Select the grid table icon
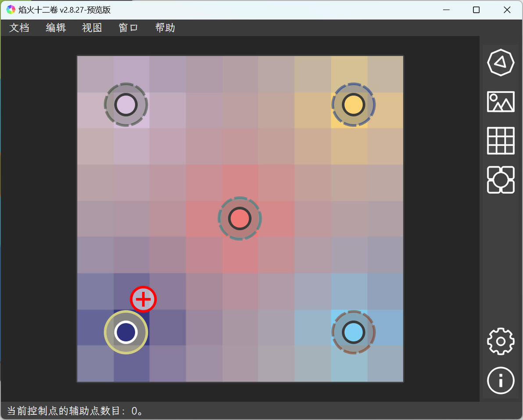523x420 pixels. click(500, 140)
